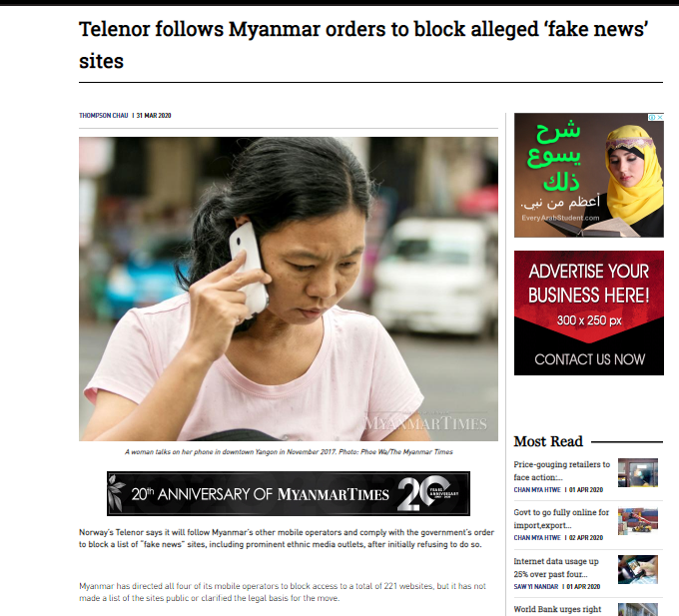Open the Price-gouging retailers article

pos(561,470)
